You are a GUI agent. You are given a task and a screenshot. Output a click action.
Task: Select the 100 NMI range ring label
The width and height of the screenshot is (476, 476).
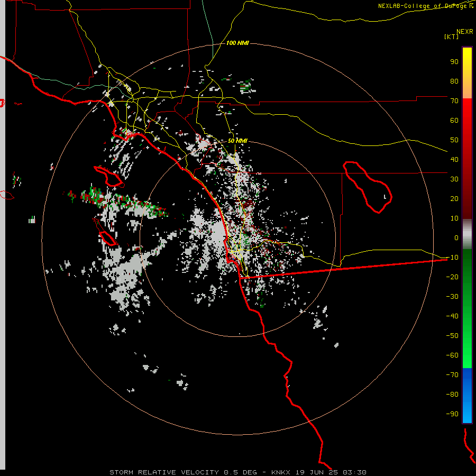[237, 43]
